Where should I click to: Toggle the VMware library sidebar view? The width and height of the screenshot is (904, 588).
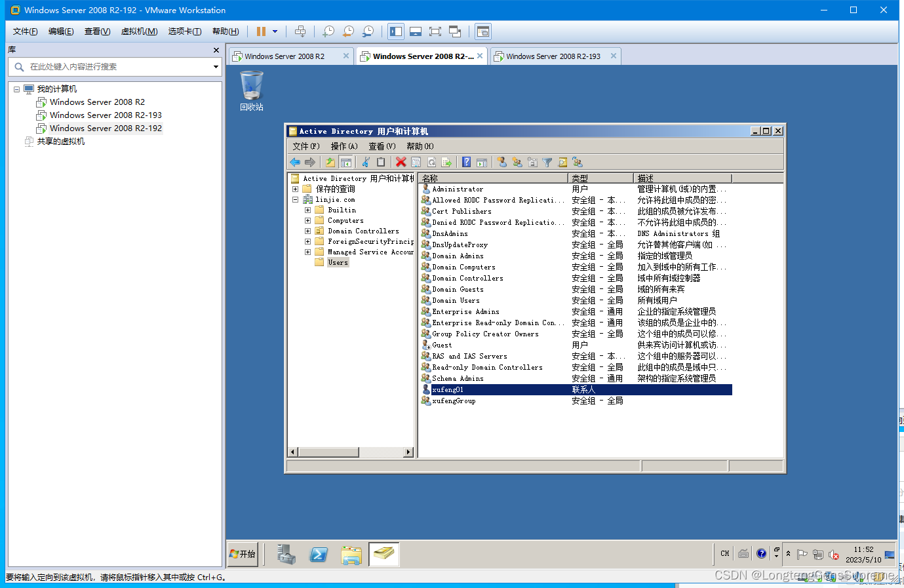pyautogui.click(x=396, y=31)
